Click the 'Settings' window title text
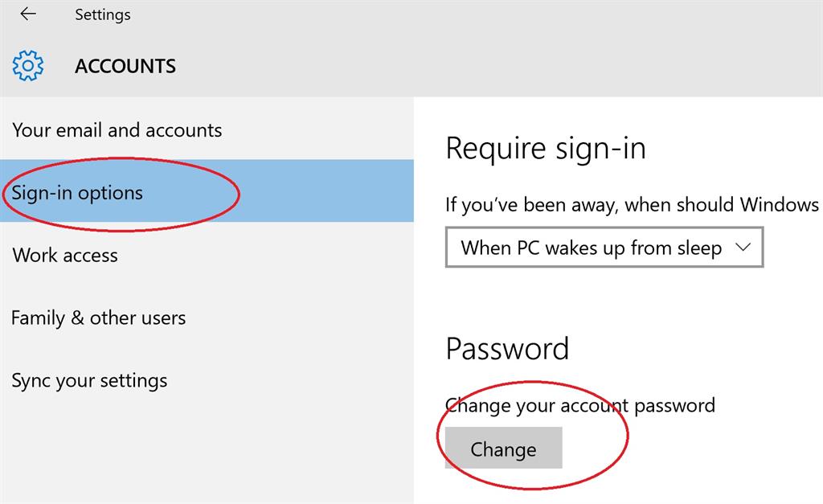The image size is (823, 504). tap(102, 14)
